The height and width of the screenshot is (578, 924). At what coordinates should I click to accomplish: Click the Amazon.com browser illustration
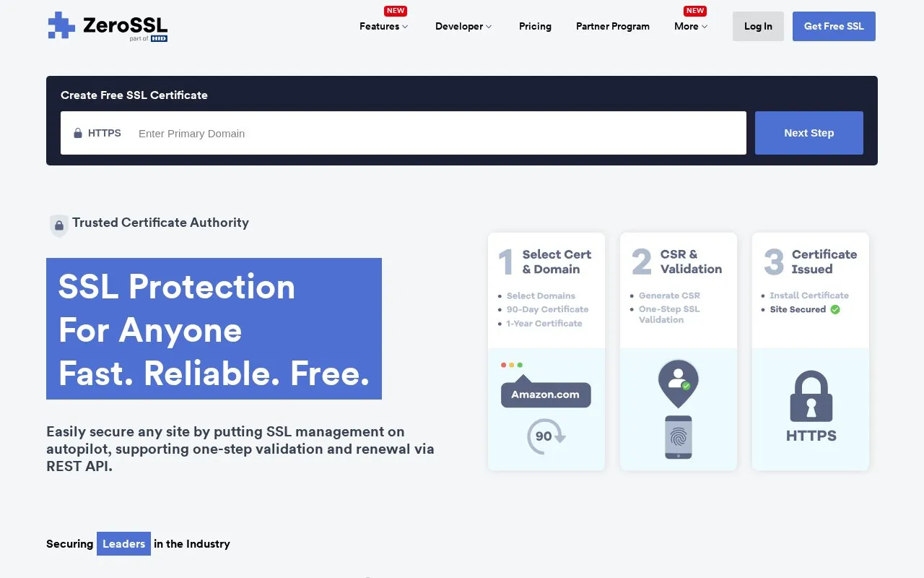point(546,387)
